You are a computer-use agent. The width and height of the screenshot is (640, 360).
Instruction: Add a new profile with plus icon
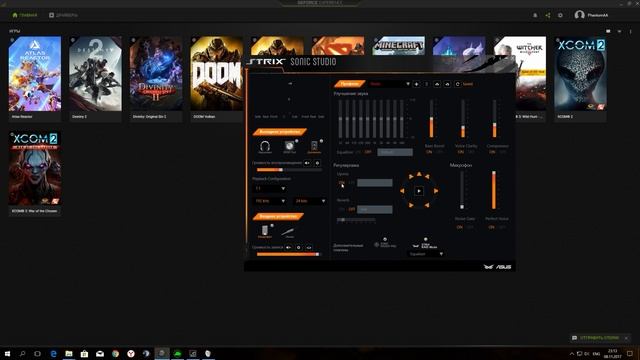pyautogui.click(x=416, y=84)
